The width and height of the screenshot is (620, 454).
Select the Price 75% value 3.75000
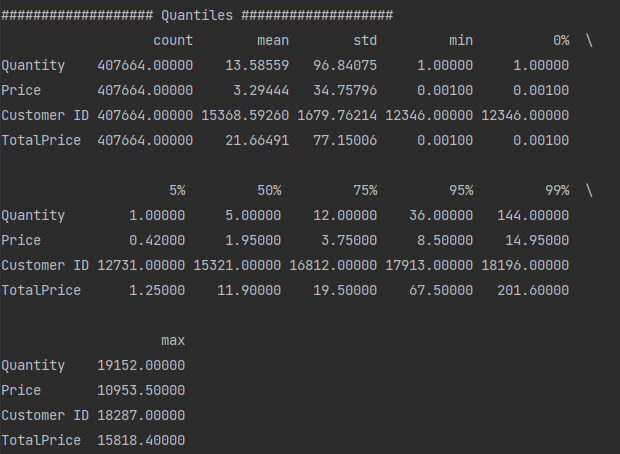pos(349,240)
